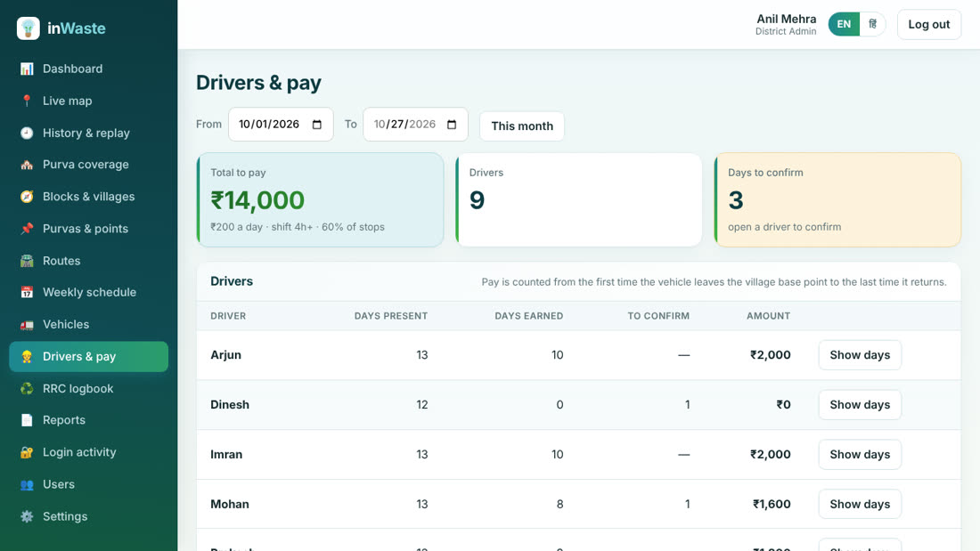Click the Drivers & pay worker icon
Screen dimensions: 980x551
(x=27, y=357)
